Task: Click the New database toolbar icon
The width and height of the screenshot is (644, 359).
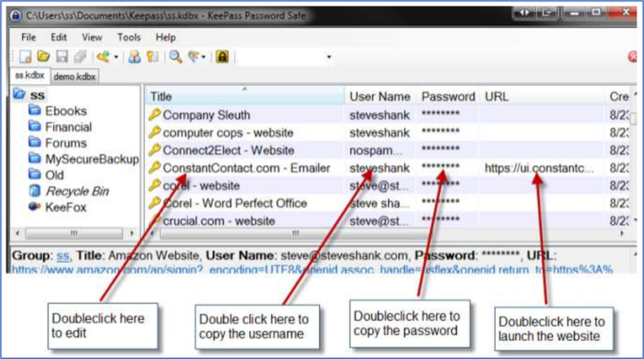Action: coord(25,57)
